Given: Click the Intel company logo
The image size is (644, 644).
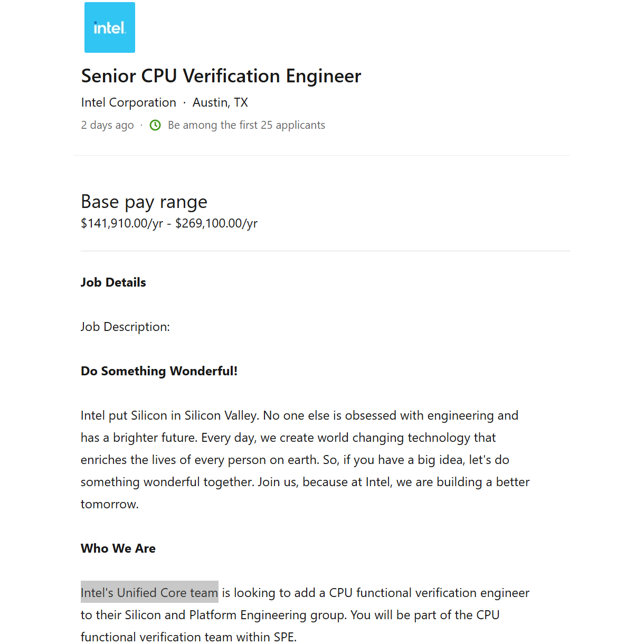Looking at the screenshot, I should tap(110, 27).
